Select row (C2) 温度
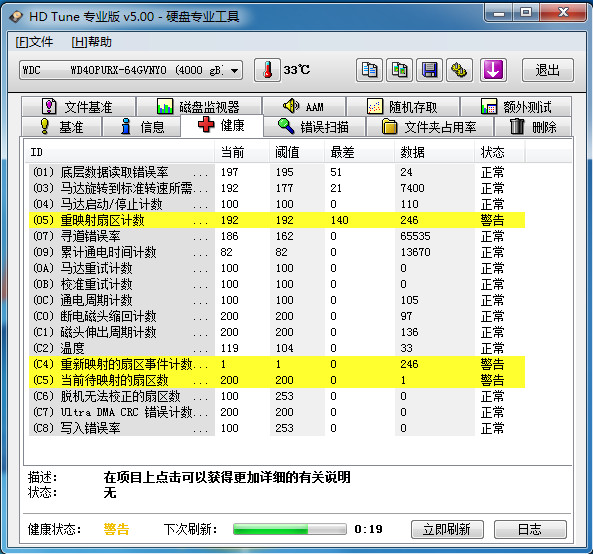Screen dimensions: 593x554 277,348
